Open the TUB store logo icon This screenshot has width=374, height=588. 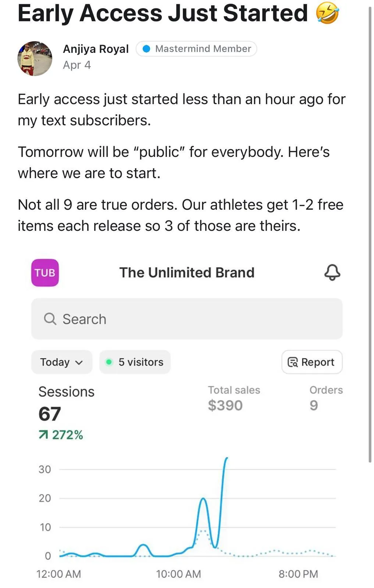click(x=45, y=273)
